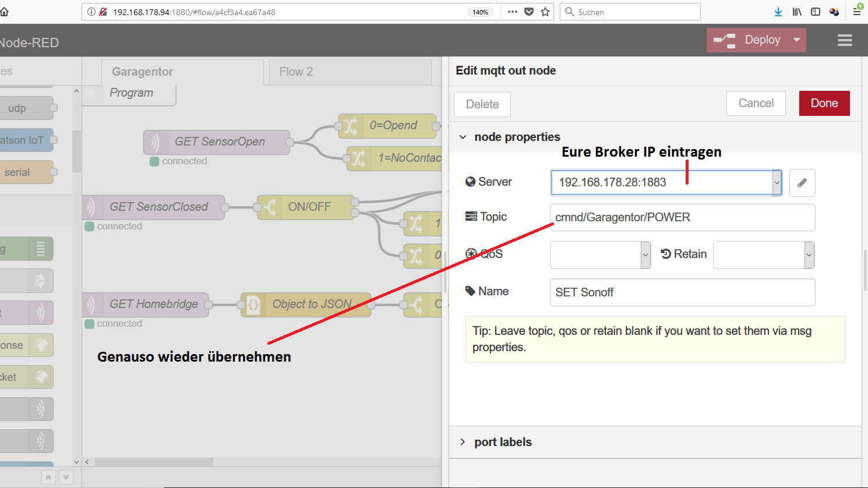Screen dimensions: 868x488
Task: Open the Node-RED hamburger menu
Action: (x=845, y=40)
